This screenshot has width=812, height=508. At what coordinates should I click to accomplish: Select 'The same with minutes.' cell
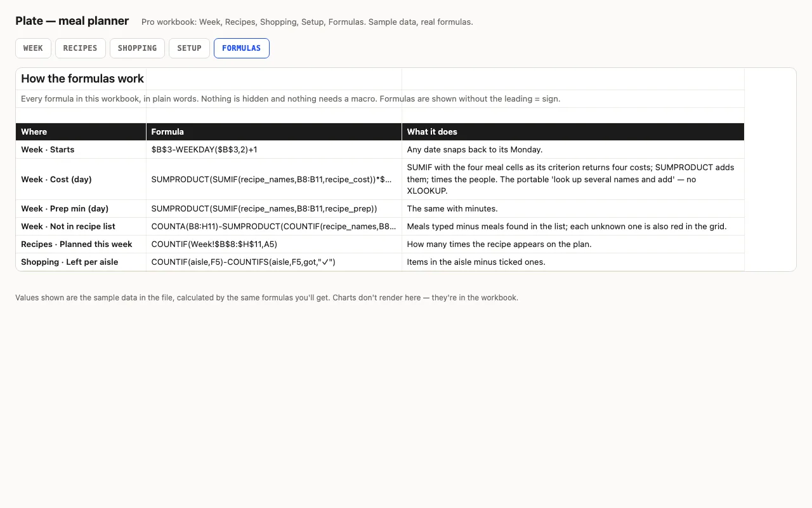[573, 209]
